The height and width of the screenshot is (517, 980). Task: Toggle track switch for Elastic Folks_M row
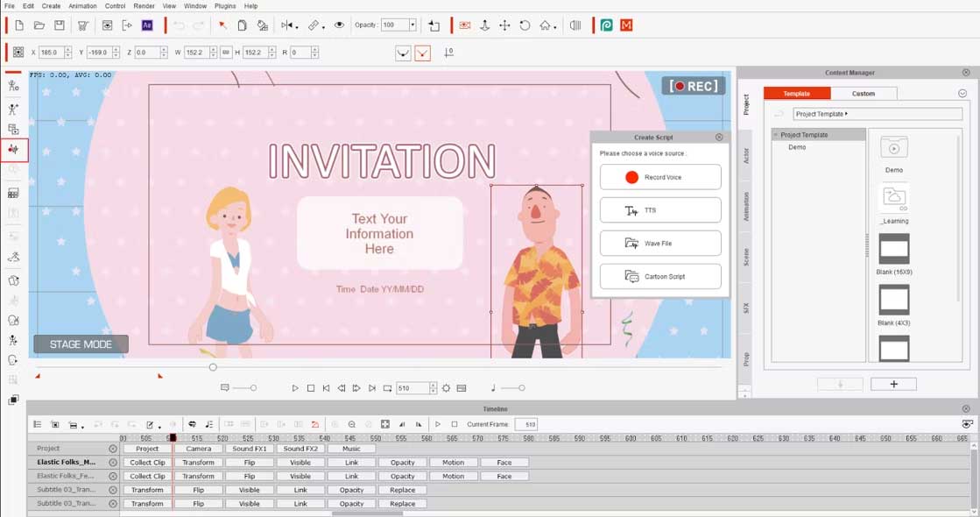113,462
